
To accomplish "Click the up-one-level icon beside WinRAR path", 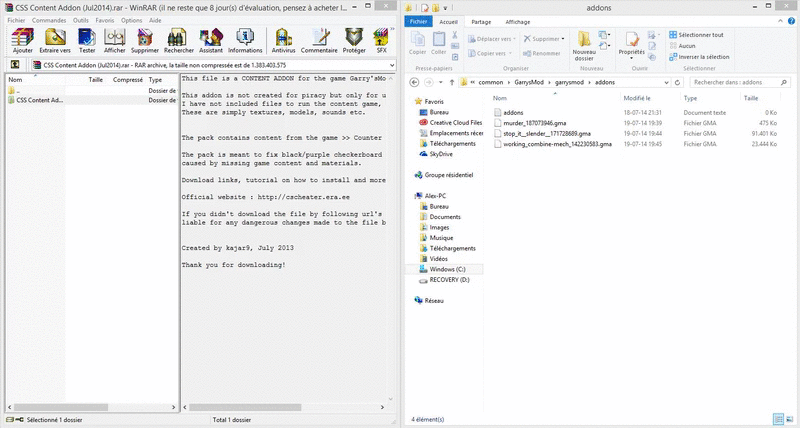I will click(15, 65).
